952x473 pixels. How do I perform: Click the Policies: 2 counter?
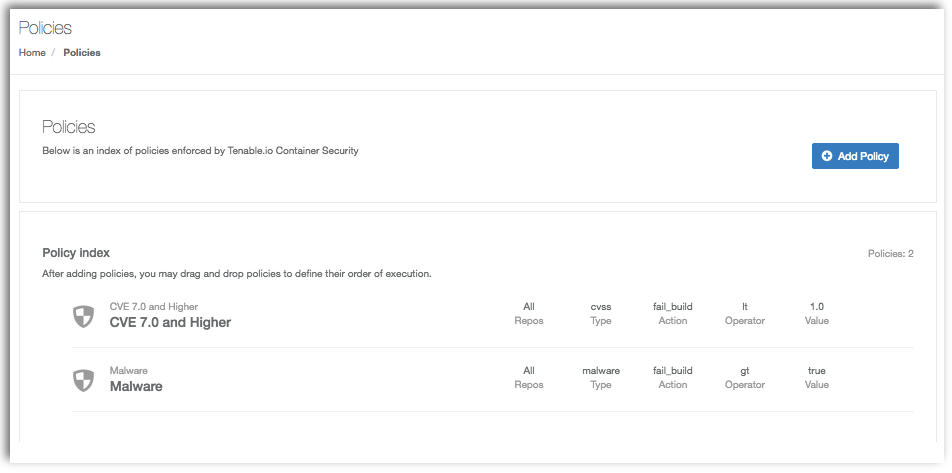pyautogui.click(x=891, y=254)
